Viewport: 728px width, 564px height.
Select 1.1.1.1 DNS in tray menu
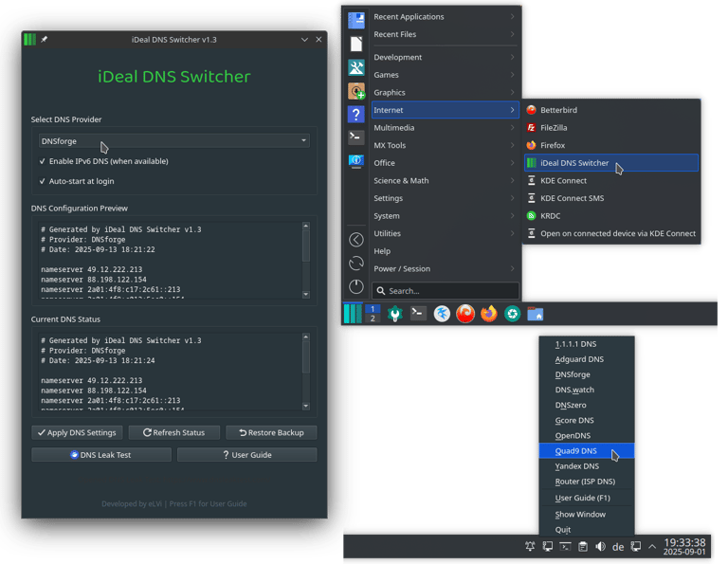pyautogui.click(x=587, y=344)
